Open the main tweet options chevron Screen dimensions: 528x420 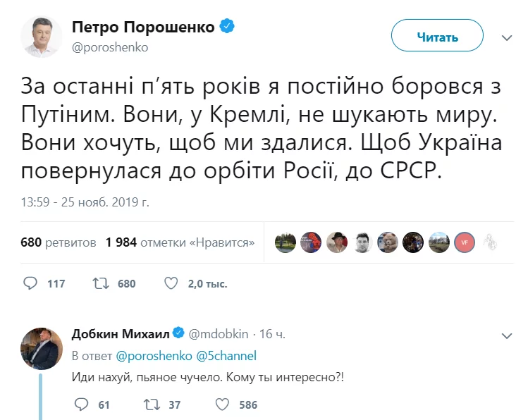[x=506, y=37]
